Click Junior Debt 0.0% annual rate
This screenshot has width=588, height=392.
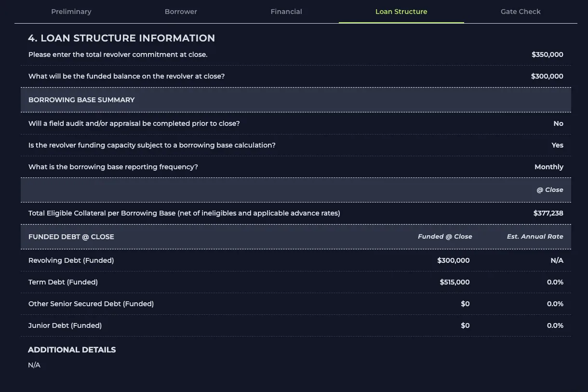click(555, 325)
